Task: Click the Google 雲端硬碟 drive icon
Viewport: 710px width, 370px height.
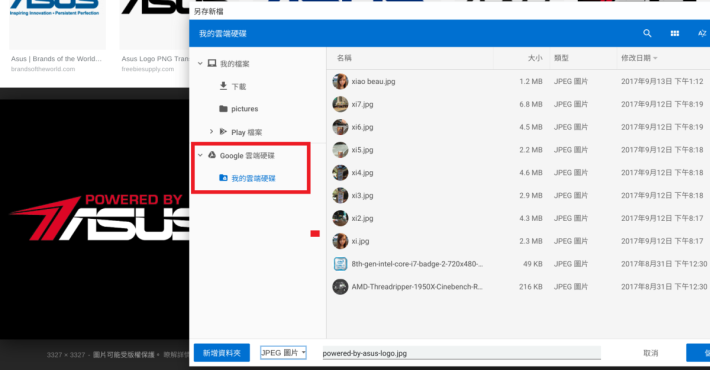Action: point(211,155)
